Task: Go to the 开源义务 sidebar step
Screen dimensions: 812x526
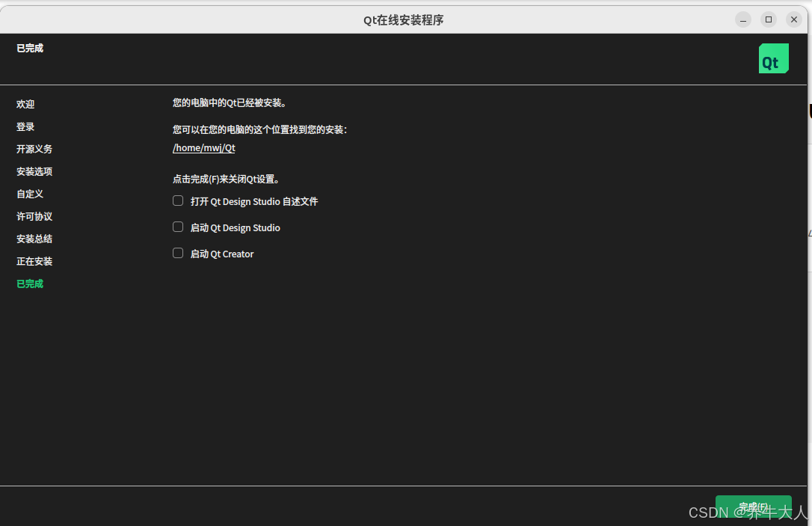Action: point(34,149)
